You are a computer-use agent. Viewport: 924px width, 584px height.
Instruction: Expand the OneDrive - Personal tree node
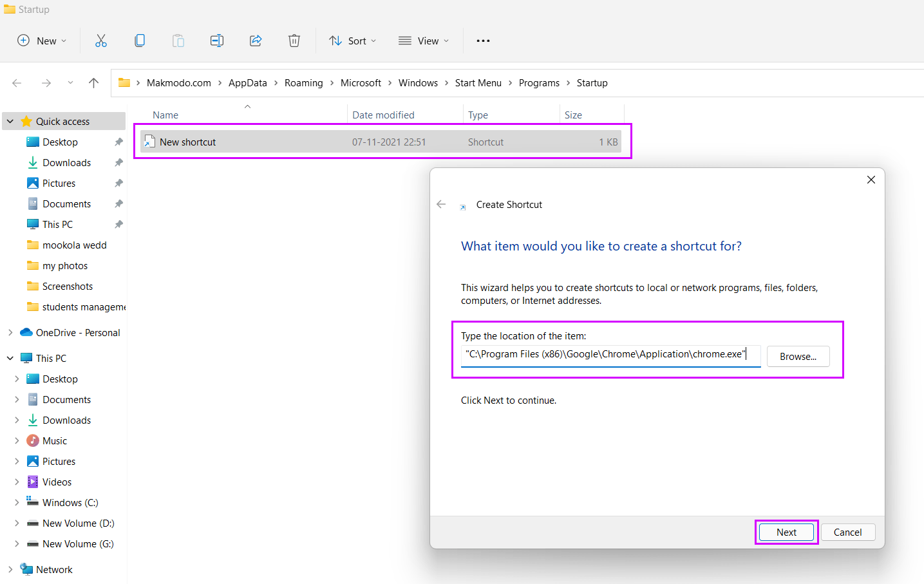click(10, 333)
